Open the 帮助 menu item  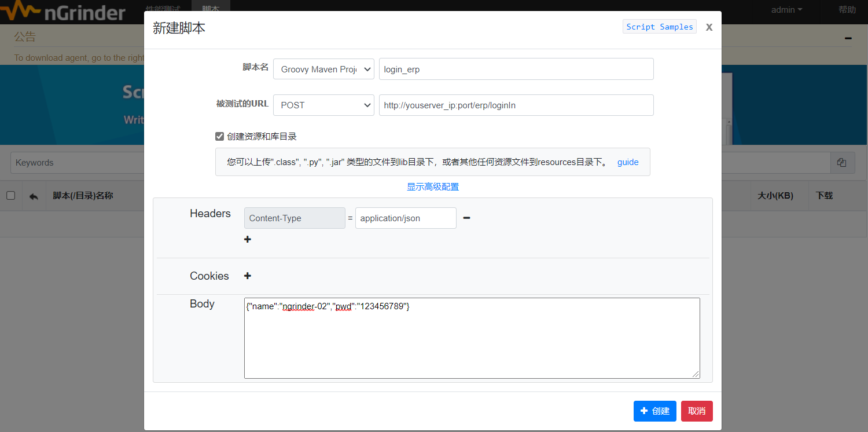847,10
